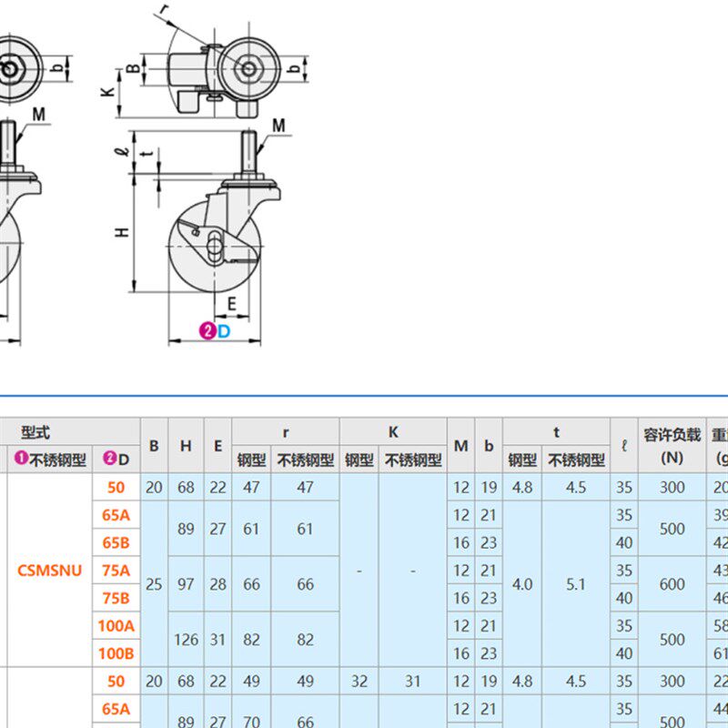Screen dimensions: 728x728
Task: Select the 100A size cell
Action: click(116, 625)
